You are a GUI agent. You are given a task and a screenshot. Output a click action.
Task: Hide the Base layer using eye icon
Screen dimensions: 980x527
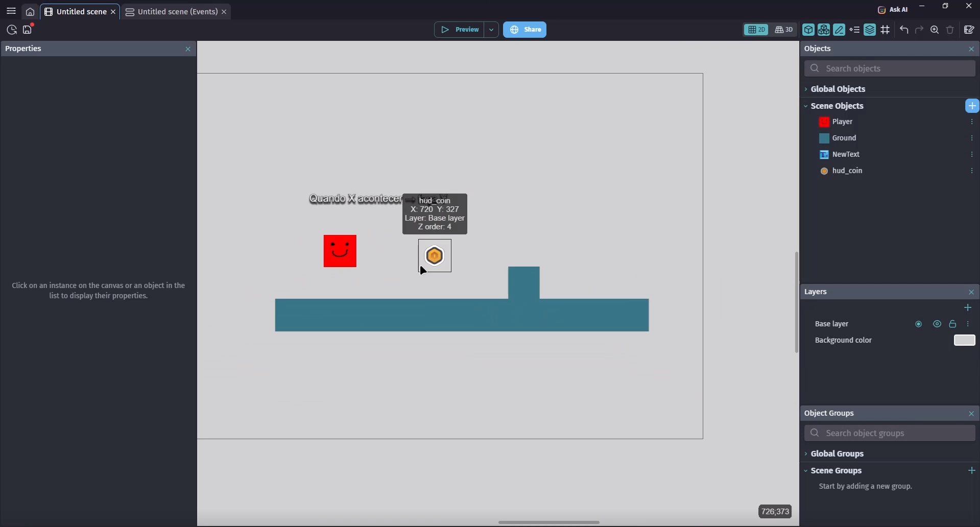click(937, 324)
